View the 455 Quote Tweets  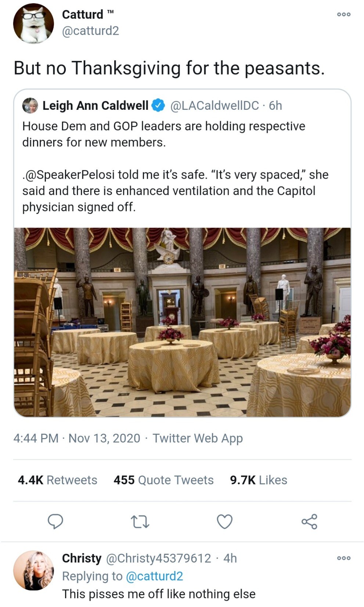pos(163,480)
